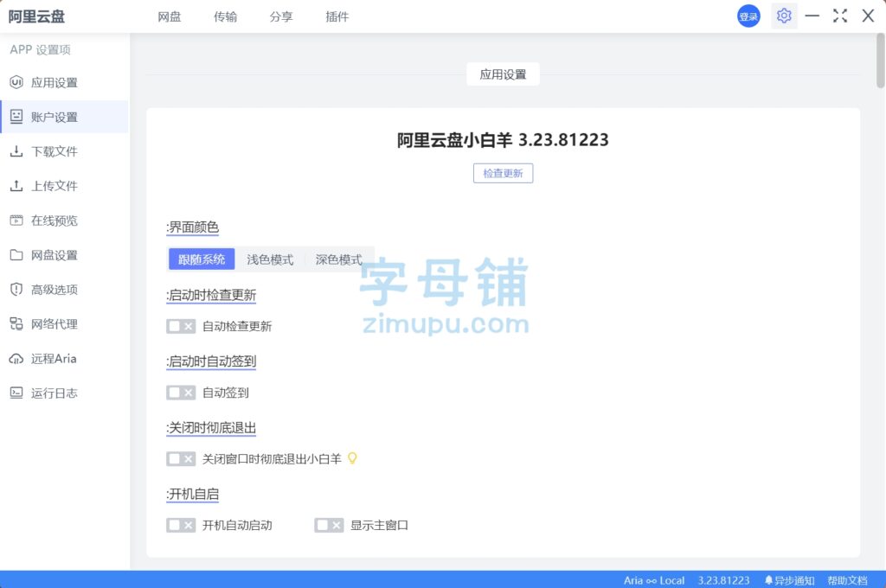886x588 pixels.
Task: Click the 下载文件 download icon
Action: pyautogui.click(x=16, y=151)
